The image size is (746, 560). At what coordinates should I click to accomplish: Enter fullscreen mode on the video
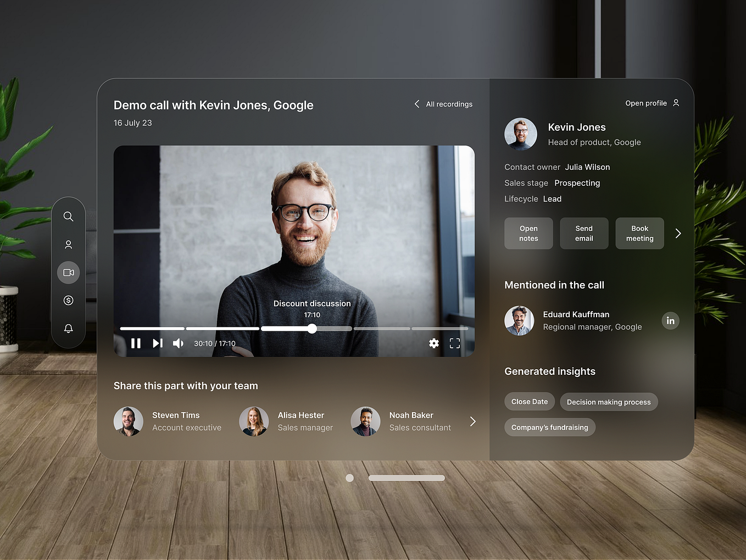[455, 343]
